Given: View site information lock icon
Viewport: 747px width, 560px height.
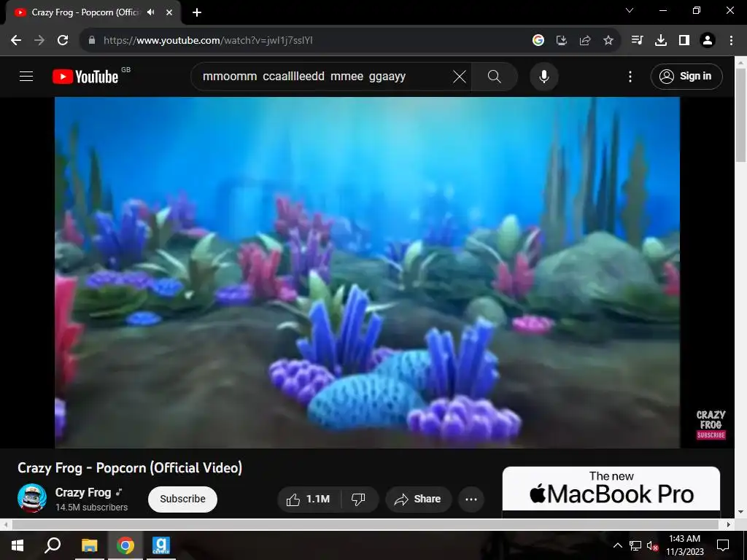Looking at the screenshot, I should pos(92,41).
